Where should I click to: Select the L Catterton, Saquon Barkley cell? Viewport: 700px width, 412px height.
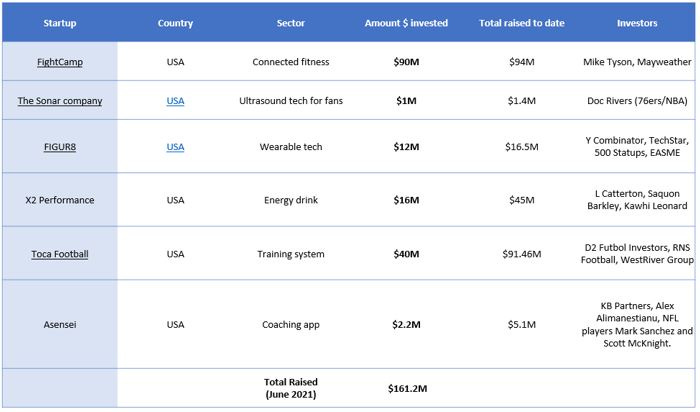(x=637, y=200)
